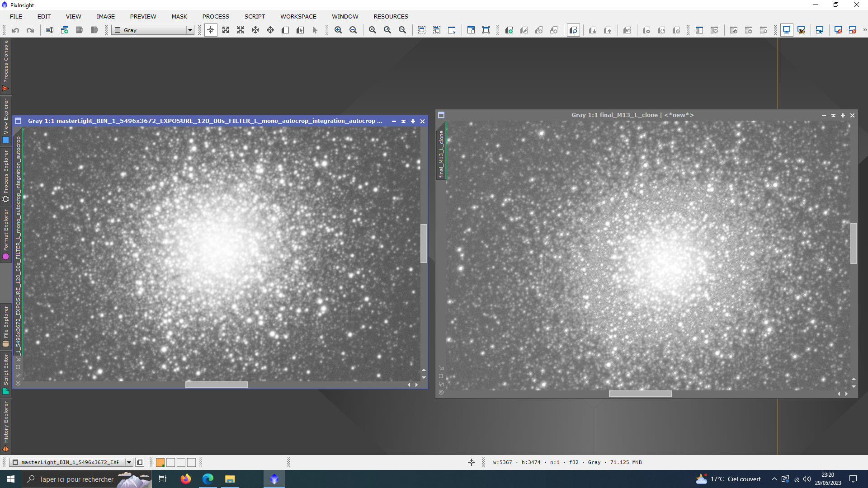Click the Windows taskbar search box
868x488 pixels.
tap(76, 479)
